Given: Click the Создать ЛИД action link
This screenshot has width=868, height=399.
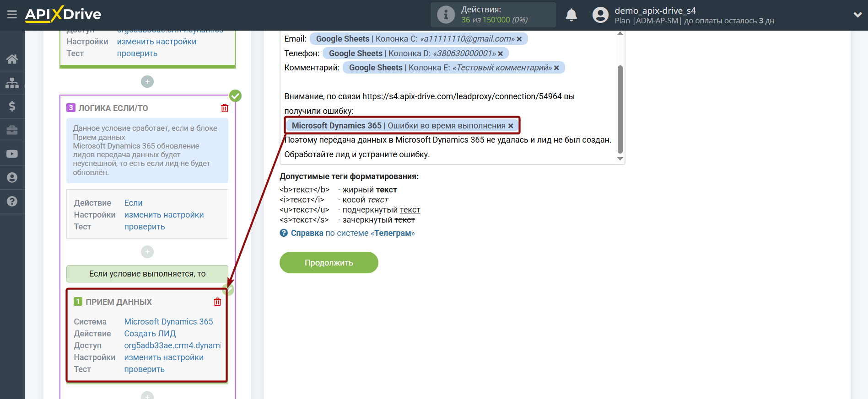Looking at the screenshot, I should click(150, 334).
